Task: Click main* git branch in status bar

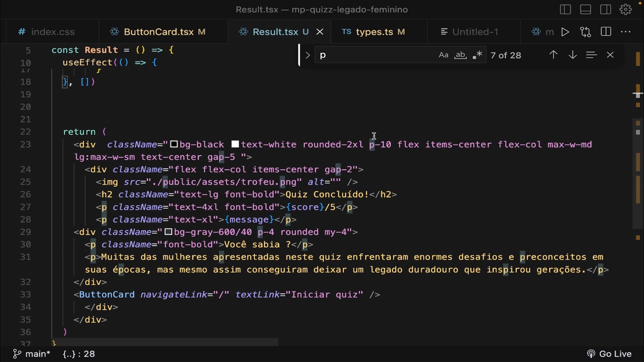Action: point(38,354)
